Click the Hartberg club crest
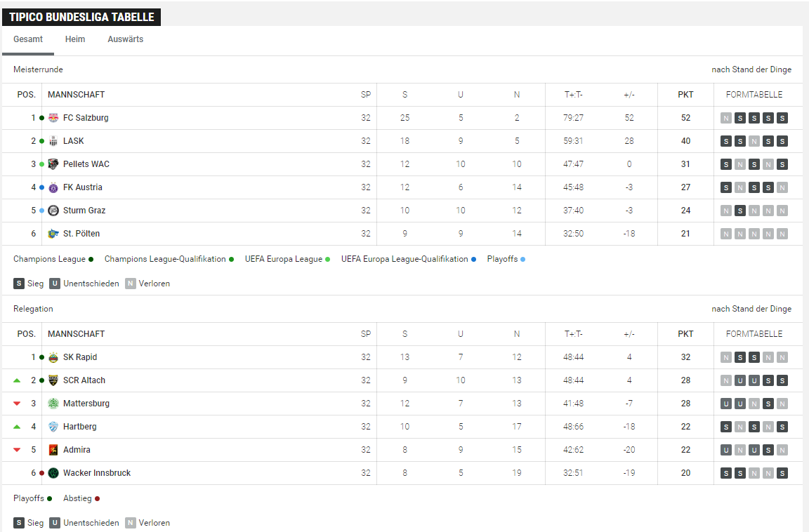Screen dimensions: 809x532 coord(53,427)
